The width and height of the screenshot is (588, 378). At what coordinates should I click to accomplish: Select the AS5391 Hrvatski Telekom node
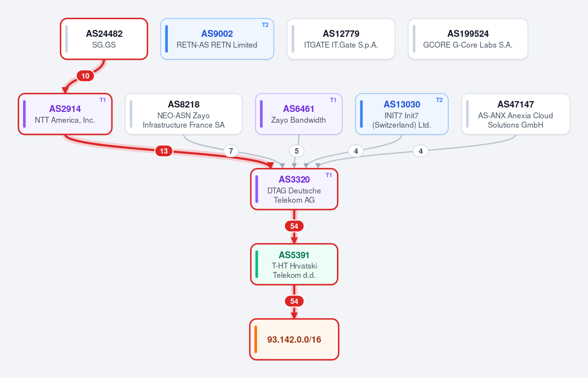294,264
